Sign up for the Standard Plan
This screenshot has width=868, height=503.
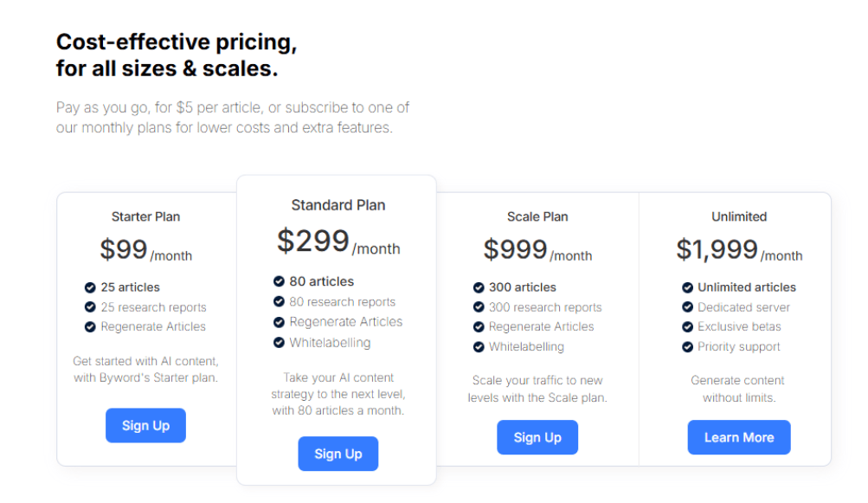338,454
